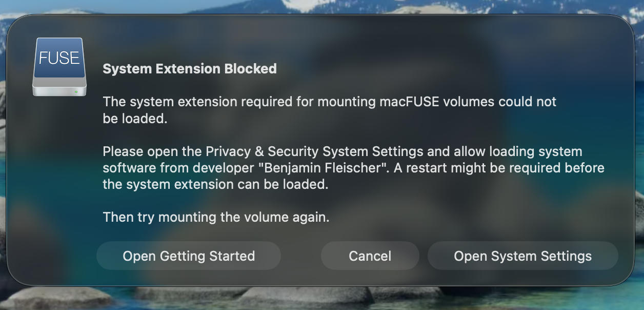This screenshot has height=310, width=644.
Task: Click the blue FUSE label on drive icon
Action: [59, 58]
